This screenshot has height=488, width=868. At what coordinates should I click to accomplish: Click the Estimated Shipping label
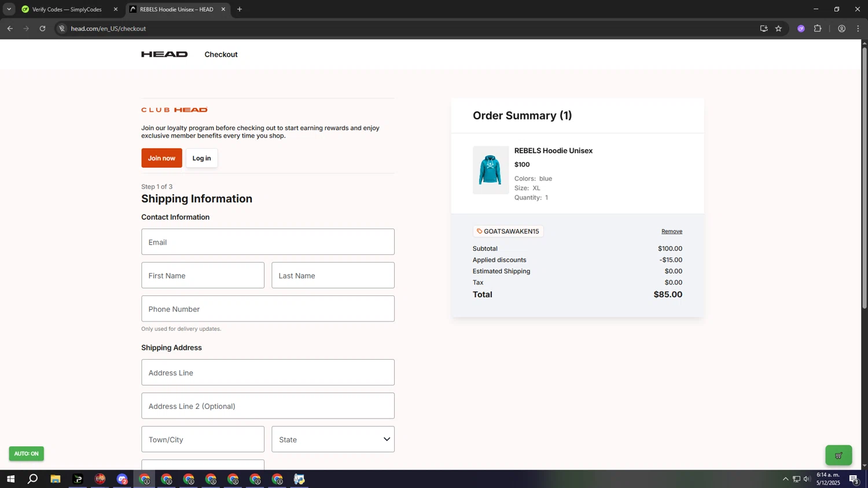point(501,271)
